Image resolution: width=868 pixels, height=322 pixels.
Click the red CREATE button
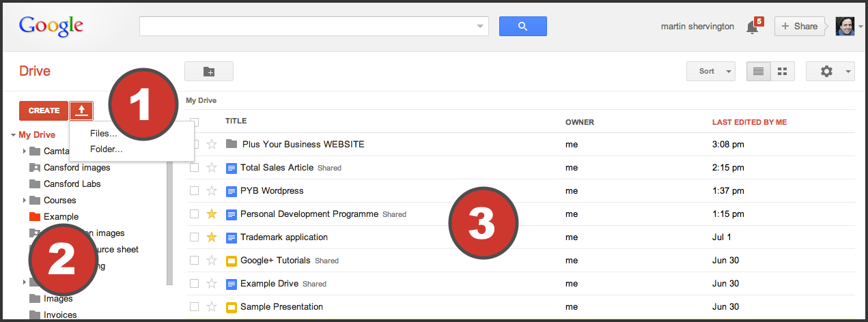tap(44, 111)
